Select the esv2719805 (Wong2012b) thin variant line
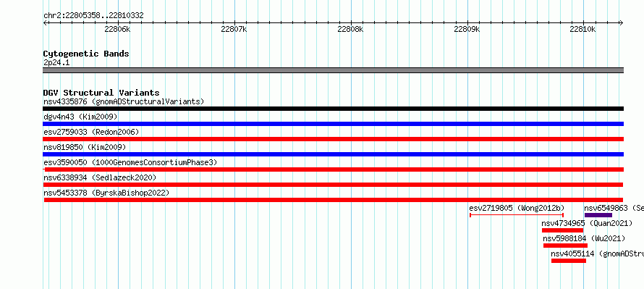Screen dimensions: 644x289 point(517,215)
